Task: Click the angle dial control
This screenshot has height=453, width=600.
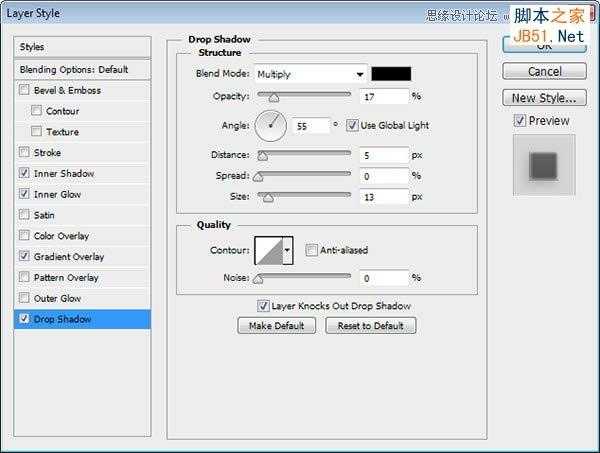Action: pyautogui.click(x=271, y=126)
